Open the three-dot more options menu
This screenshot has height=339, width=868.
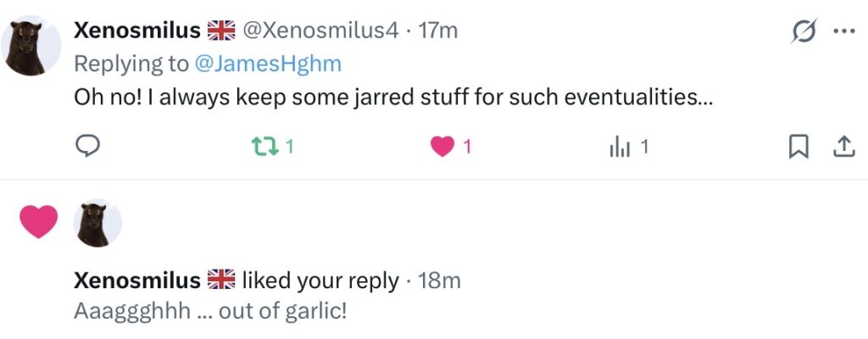(x=843, y=31)
